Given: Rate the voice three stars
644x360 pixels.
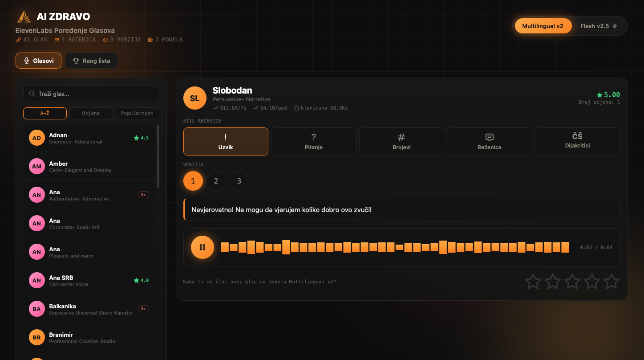Looking at the screenshot, I should coord(572,282).
